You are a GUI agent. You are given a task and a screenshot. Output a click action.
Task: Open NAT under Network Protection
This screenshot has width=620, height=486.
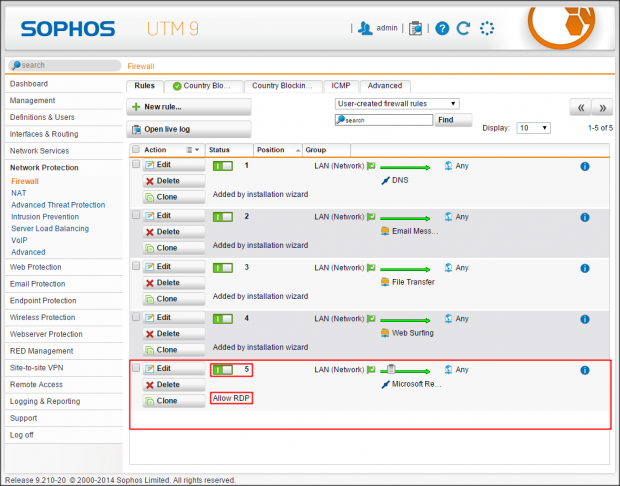pyautogui.click(x=19, y=193)
